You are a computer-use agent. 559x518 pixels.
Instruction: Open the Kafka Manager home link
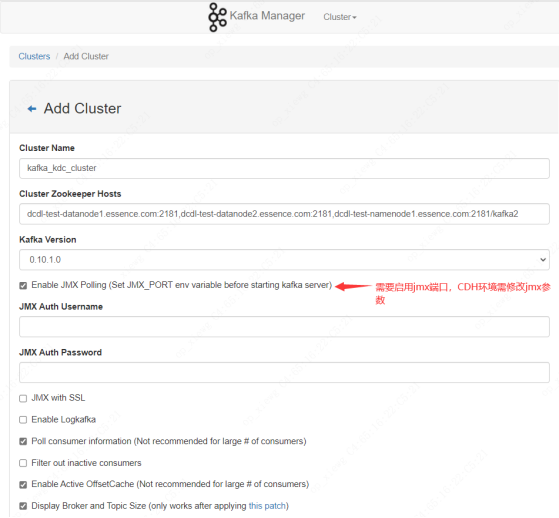(x=267, y=16)
